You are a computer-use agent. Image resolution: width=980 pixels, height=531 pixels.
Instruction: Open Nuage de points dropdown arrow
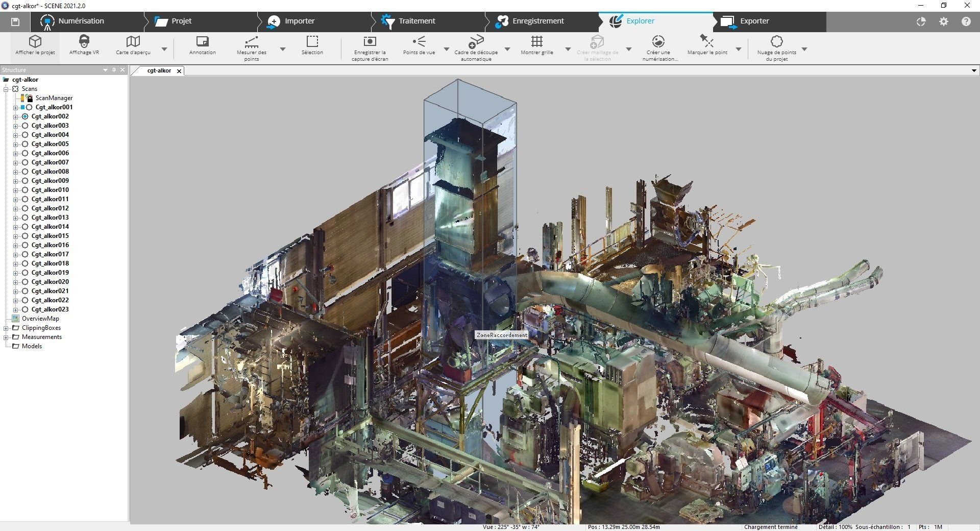pos(804,50)
